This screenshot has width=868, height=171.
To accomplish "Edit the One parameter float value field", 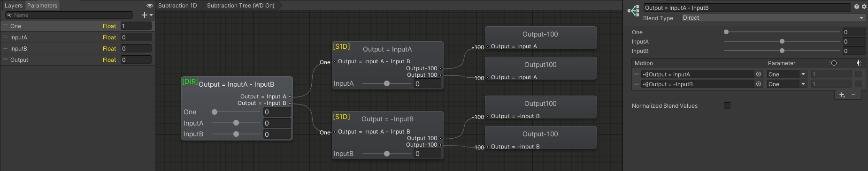I will pos(136,26).
